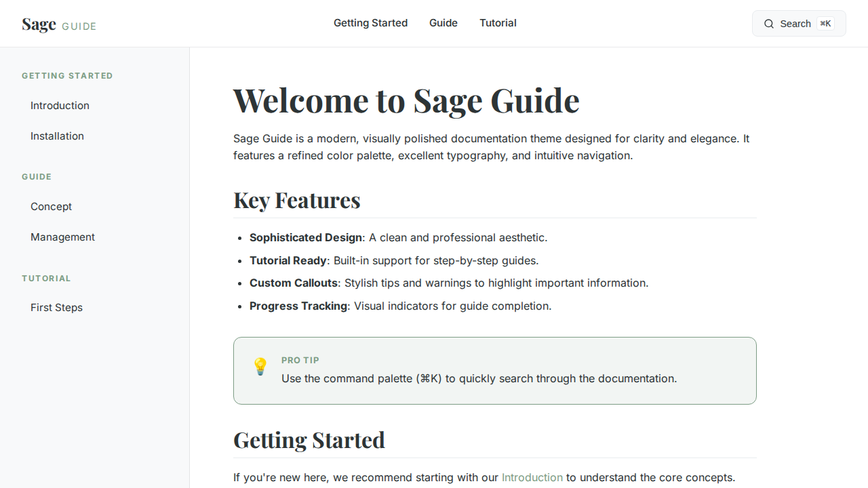Expand the GETTING STARTED sidebar section
868x488 pixels.
67,76
